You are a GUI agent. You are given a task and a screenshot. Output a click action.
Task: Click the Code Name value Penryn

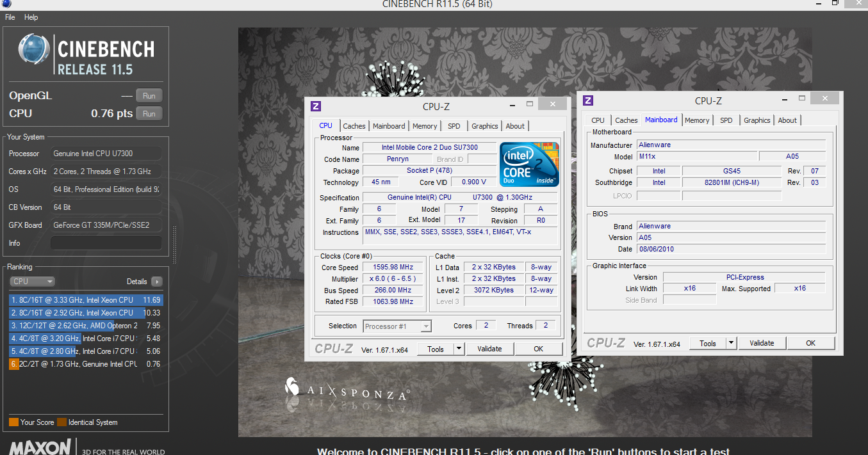click(398, 159)
